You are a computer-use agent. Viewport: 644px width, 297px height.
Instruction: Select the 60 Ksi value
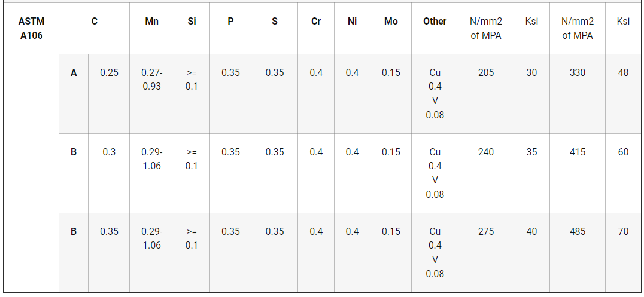tap(623, 152)
